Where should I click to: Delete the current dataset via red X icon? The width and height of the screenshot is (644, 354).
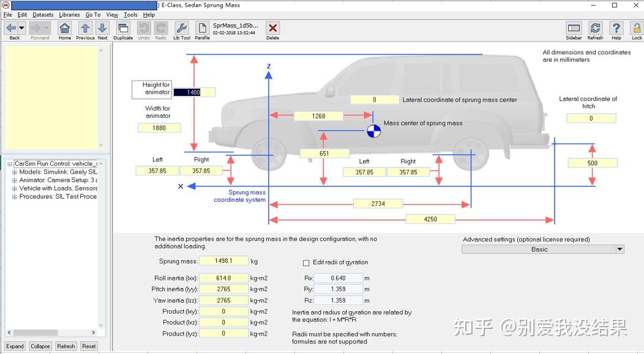coord(272,28)
